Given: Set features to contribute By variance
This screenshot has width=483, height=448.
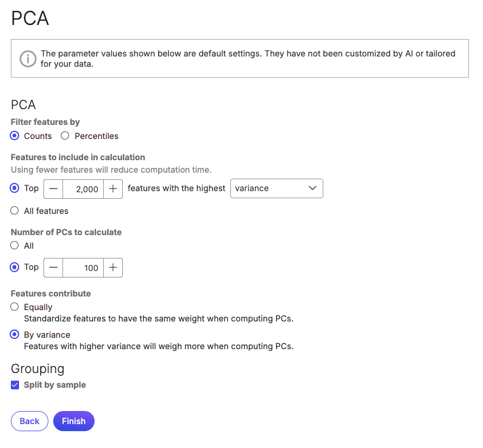Looking at the screenshot, I should (x=15, y=335).
